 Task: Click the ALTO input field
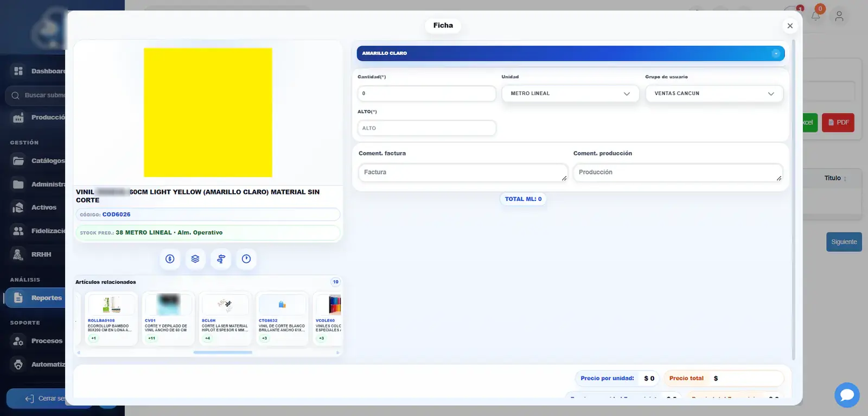coord(426,128)
